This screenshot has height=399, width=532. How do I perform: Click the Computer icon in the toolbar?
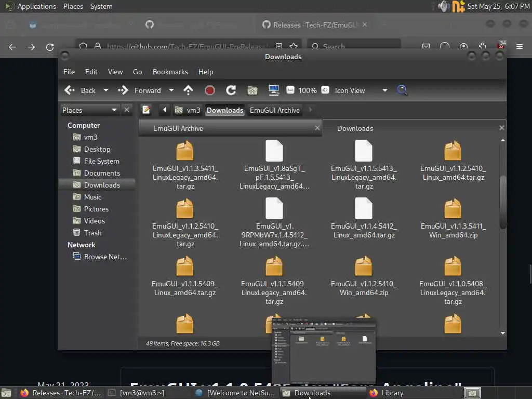(274, 90)
